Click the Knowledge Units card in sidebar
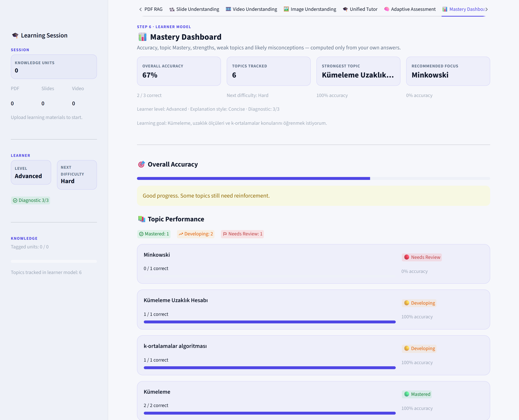The height and width of the screenshot is (420, 519). pyautogui.click(x=54, y=67)
